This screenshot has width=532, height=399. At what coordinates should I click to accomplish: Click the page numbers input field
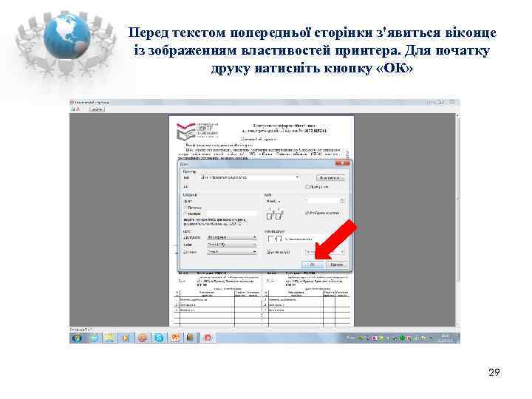tap(232, 214)
